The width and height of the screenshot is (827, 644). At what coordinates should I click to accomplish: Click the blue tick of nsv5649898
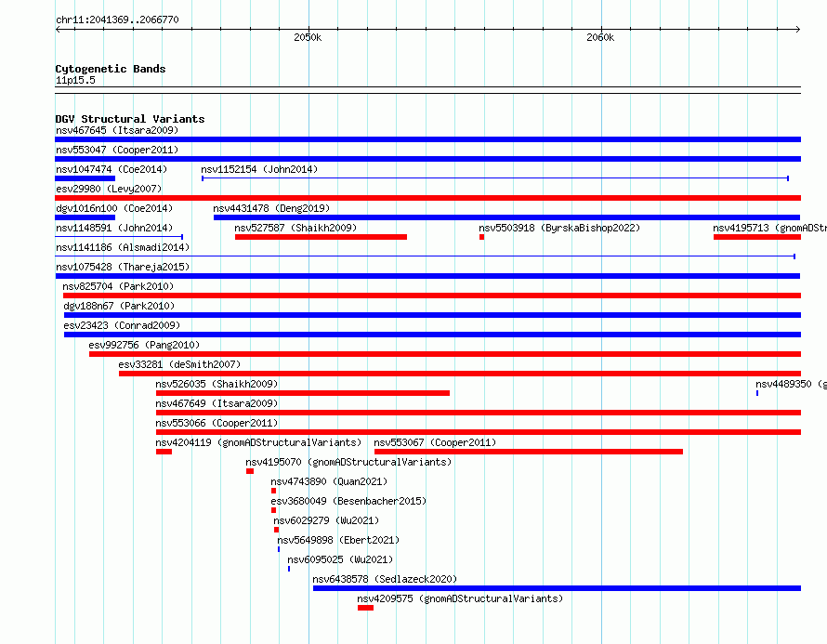(x=279, y=549)
